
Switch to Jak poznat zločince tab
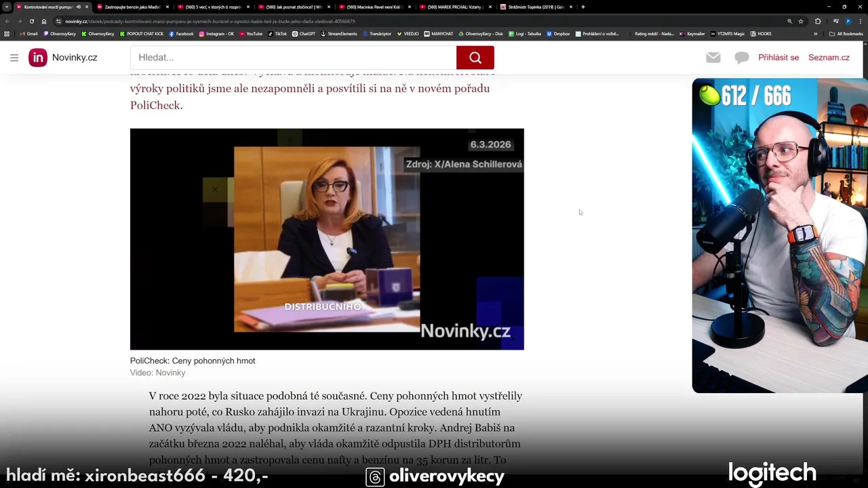pyautogui.click(x=294, y=7)
